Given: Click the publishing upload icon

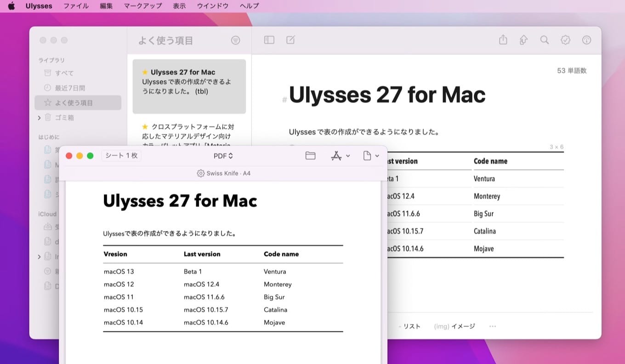Looking at the screenshot, I should [x=523, y=40].
